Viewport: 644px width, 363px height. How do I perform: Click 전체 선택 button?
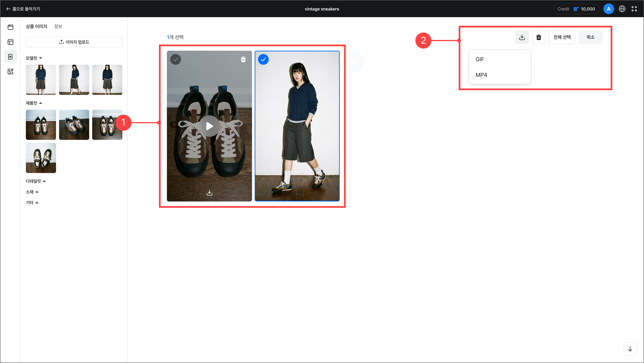coord(562,37)
